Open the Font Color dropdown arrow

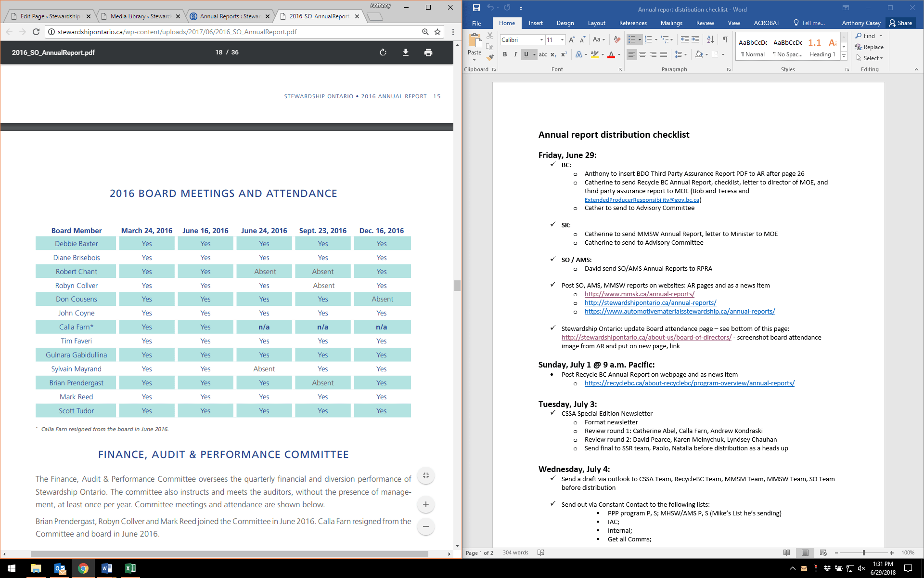[619, 54]
